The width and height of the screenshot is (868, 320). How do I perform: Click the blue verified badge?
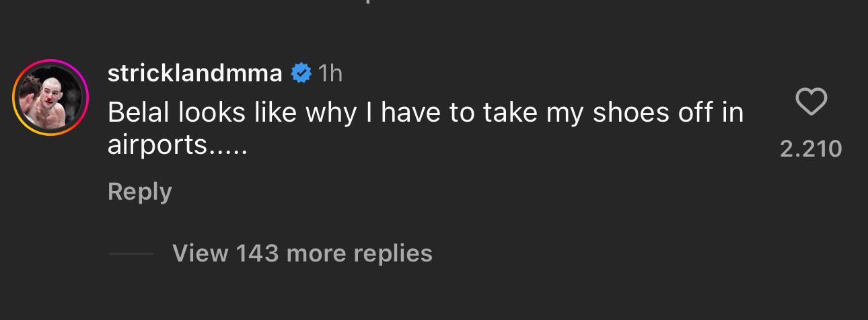pos(301,73)
